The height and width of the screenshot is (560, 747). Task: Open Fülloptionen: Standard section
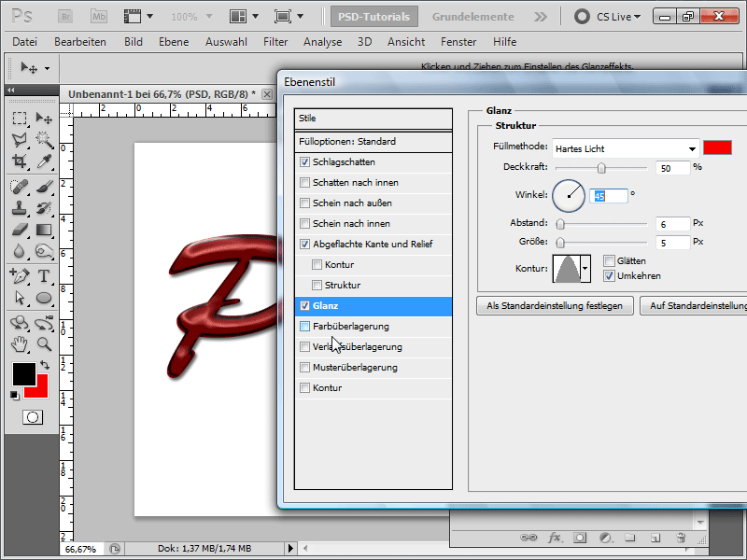373,142
